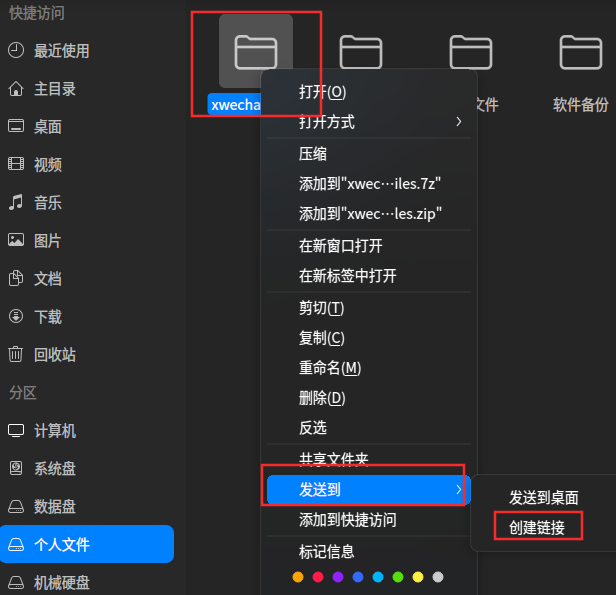Click the music note icon beside 音乐
Screen dimensions: 616x595
point(16,202)
